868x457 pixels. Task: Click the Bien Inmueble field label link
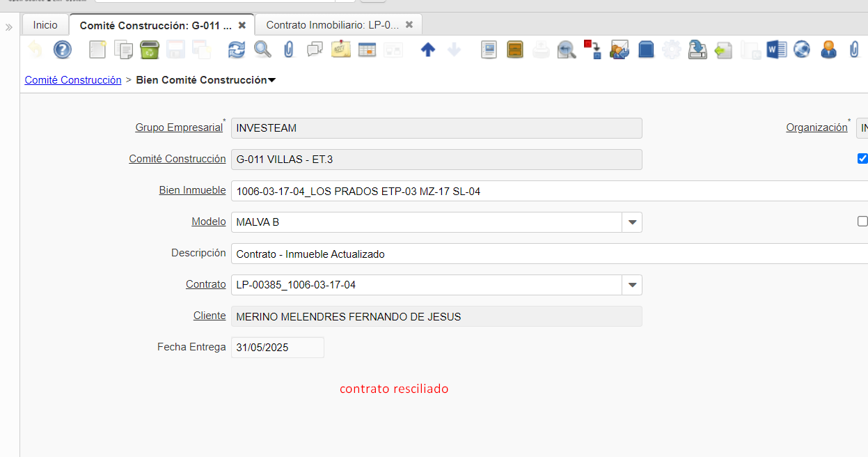pos(192,190)
